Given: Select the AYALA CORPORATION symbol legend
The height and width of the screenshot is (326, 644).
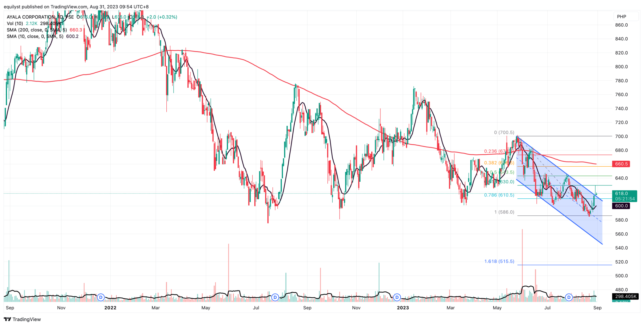Looking at the screenshot, I should click(x=40, y=17).
